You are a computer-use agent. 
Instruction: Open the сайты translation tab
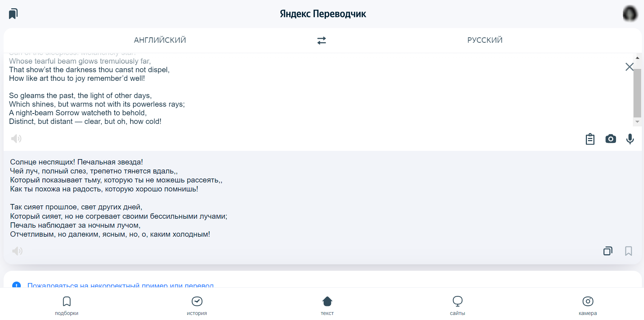[x=458, y=306]
